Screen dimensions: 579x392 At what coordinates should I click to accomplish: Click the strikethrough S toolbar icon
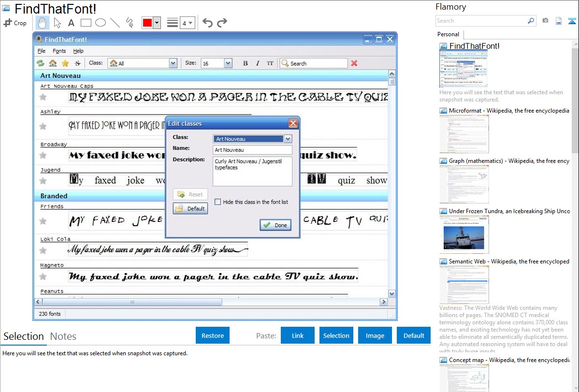[77, 63]
